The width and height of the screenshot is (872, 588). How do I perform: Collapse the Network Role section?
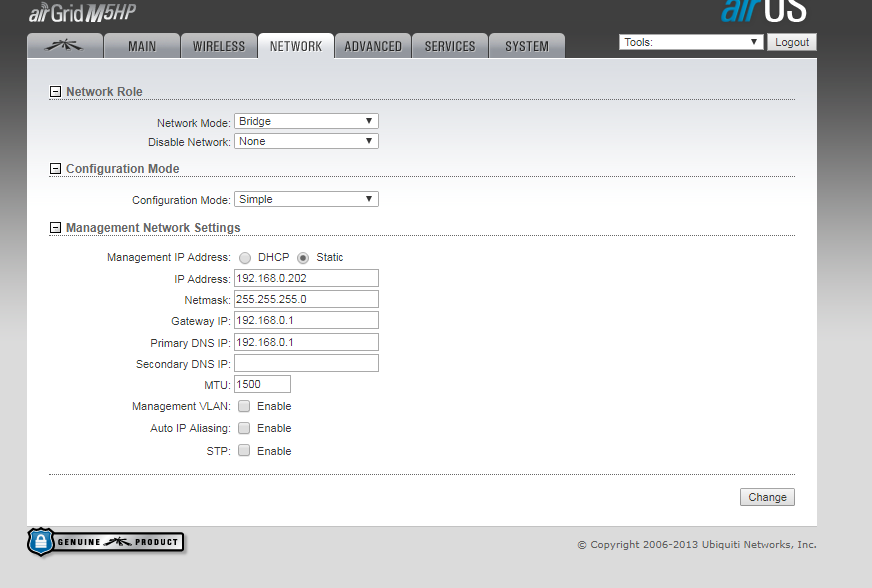[x=56, y=92]
